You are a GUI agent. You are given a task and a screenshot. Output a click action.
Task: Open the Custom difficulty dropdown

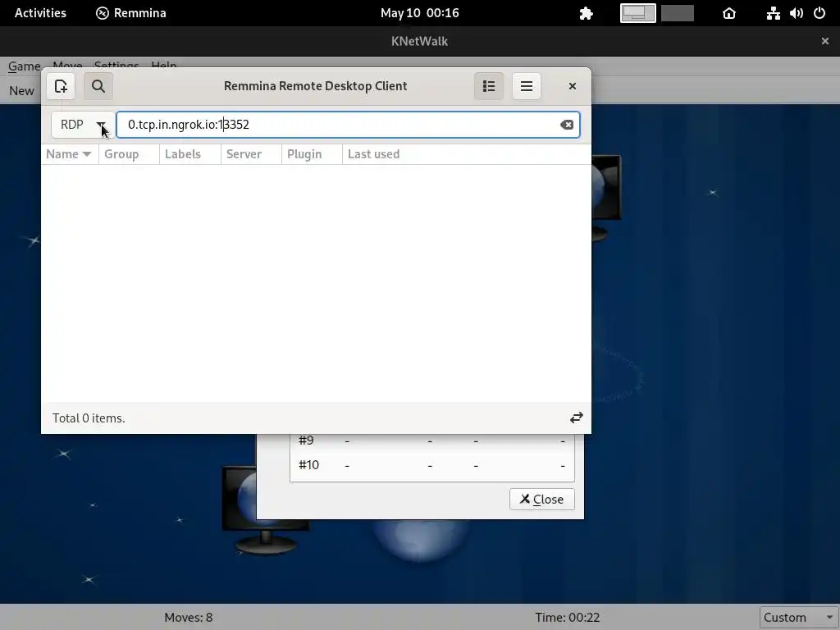(x=798, y=617)
